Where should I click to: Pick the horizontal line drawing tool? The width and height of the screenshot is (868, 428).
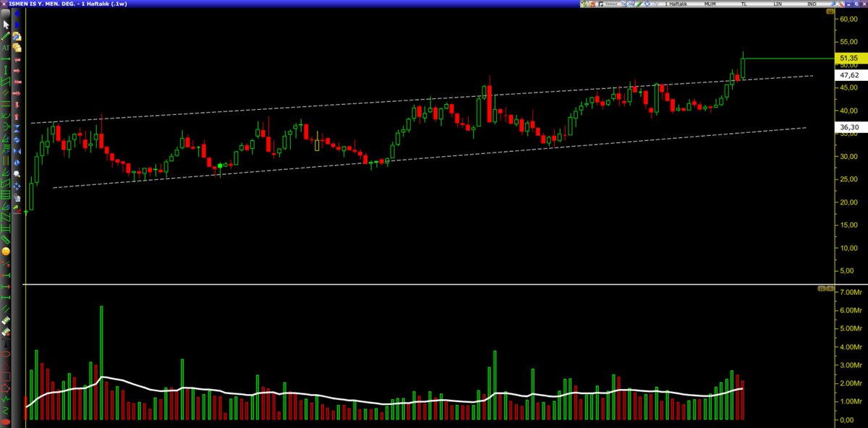tap(6, 59)
